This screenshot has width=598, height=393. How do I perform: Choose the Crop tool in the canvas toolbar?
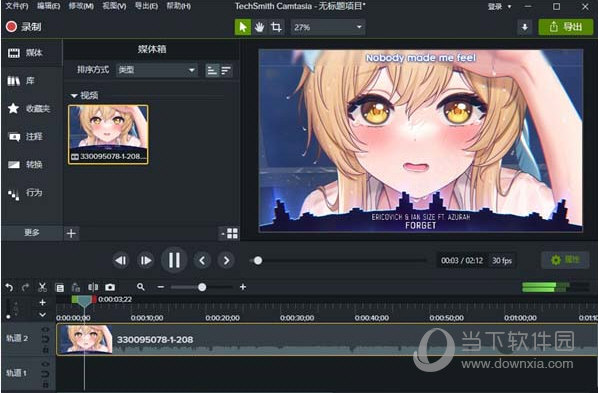click(x=276, y=27)
